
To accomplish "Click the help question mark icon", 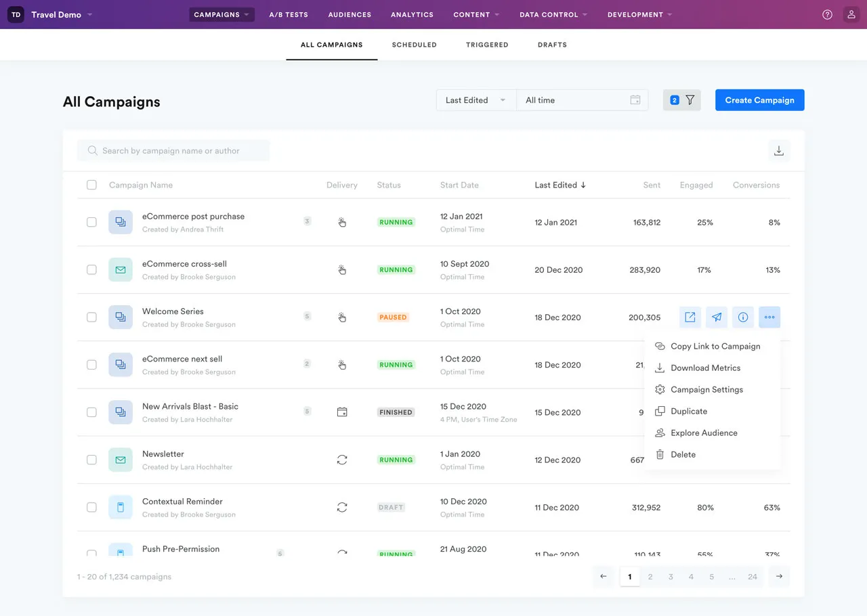I will pyautogui.click(x=827, y=15).
